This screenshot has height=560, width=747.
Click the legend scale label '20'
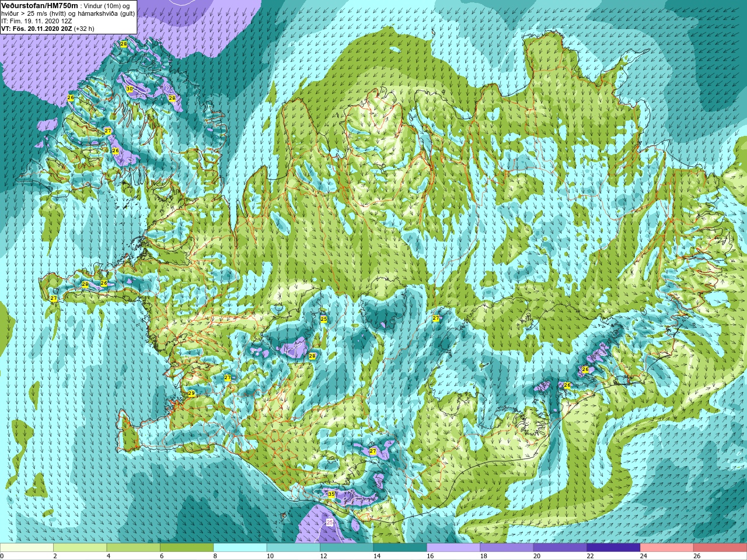(x=537, y=556)
